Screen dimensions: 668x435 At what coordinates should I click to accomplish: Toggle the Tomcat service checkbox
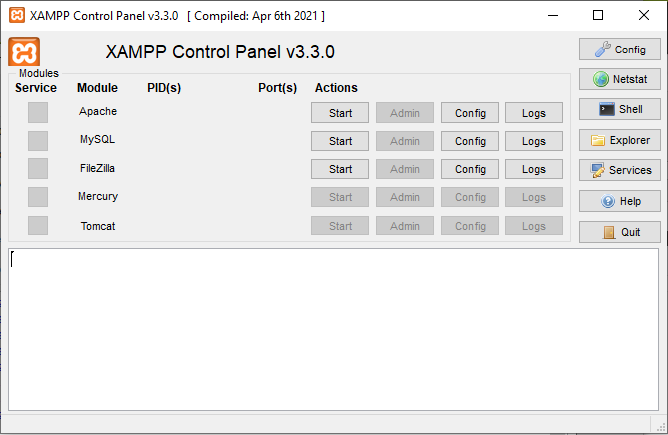coord(38,225)
